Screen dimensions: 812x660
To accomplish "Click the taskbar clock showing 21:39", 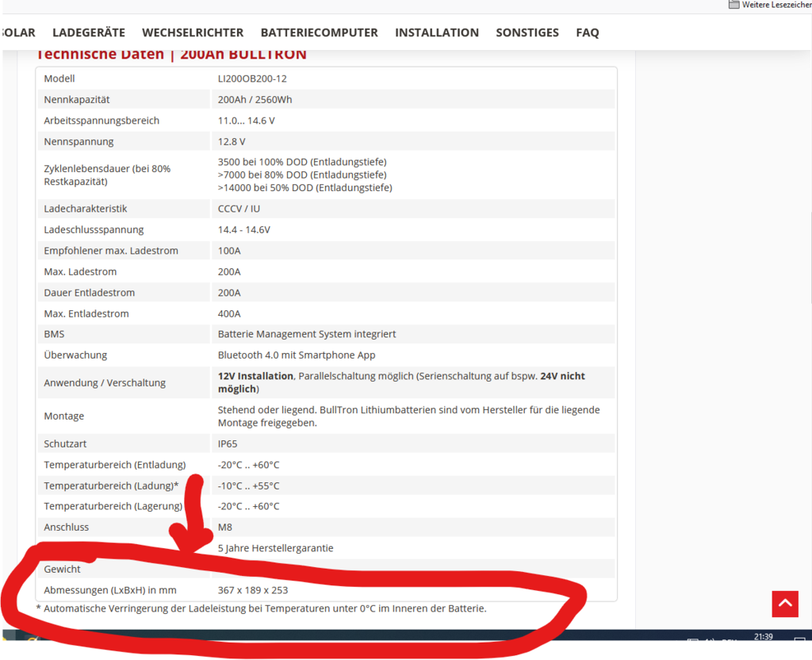I will [764, 636].
